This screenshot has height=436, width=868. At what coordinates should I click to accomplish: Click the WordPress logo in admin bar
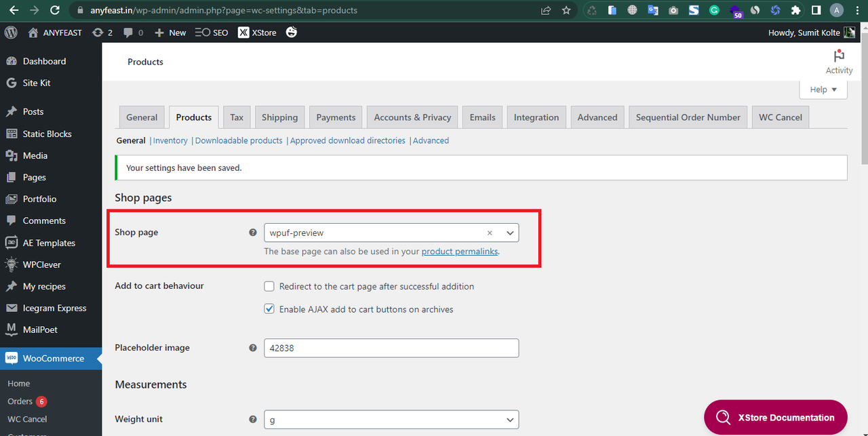click(x=11, y=32)
